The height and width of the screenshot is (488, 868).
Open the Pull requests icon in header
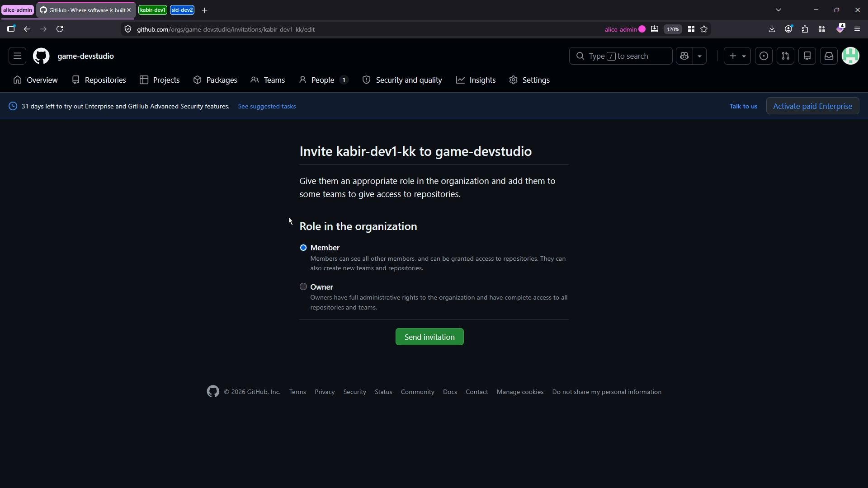click(785, 56)
